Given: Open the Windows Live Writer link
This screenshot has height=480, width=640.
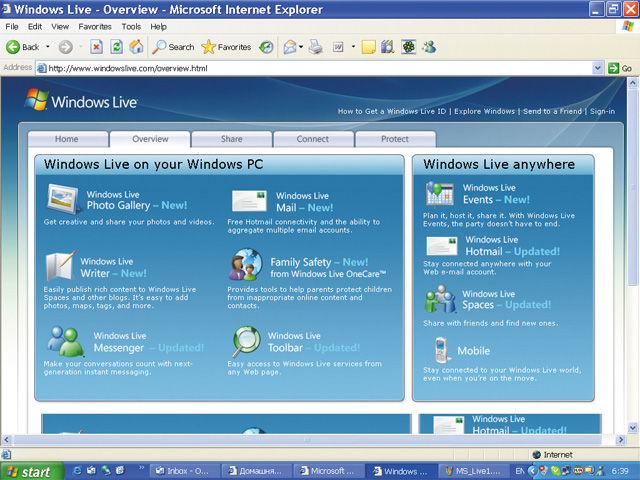Looking at the screenshot, I should tap(113, 267).
